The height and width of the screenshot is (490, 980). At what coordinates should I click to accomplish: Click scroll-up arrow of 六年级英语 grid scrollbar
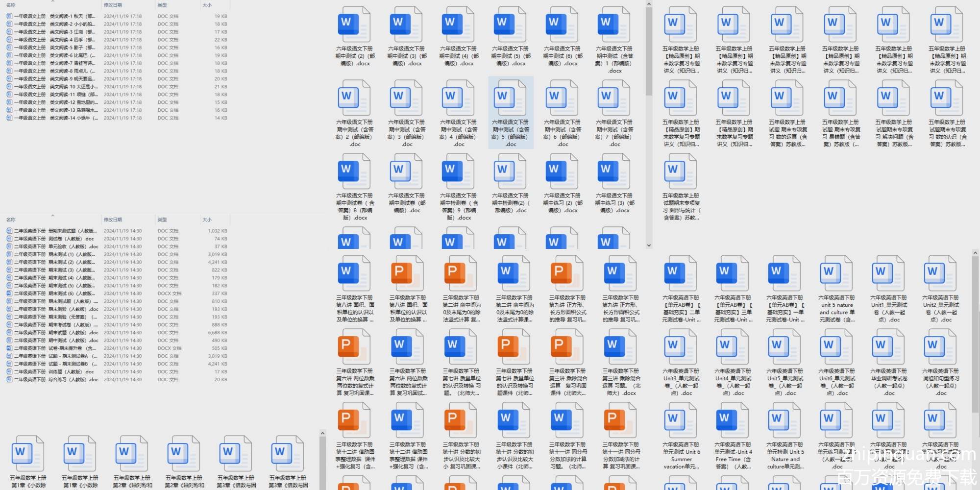click(x=975, y=253)
